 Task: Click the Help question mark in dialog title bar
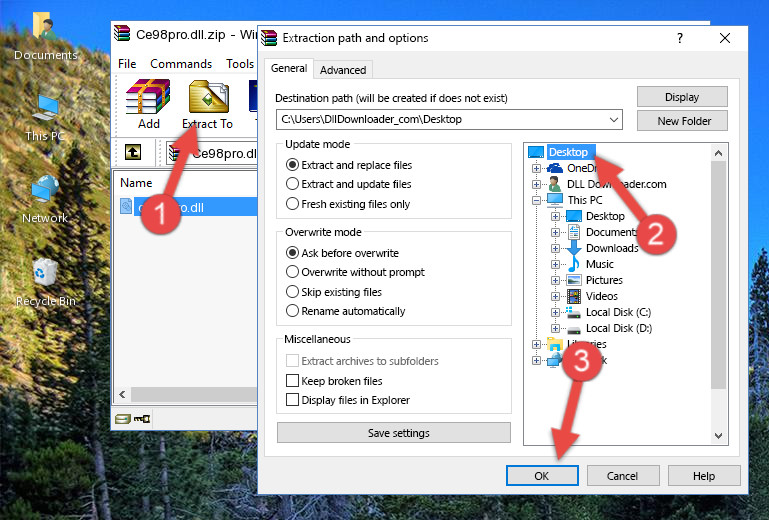pos(680,38)
